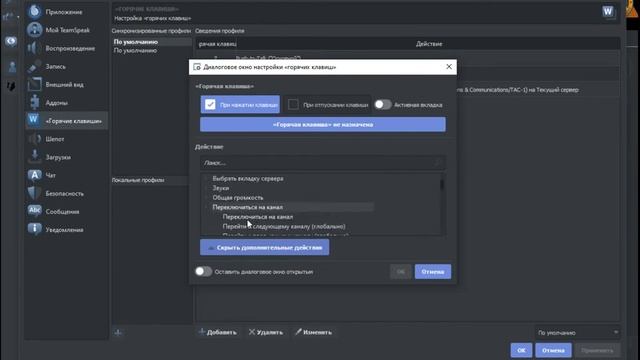The width and height of the screenshot is (640, 360).
Task: Select the Воспроизведение speaker icon
Action: coord(35,48)
